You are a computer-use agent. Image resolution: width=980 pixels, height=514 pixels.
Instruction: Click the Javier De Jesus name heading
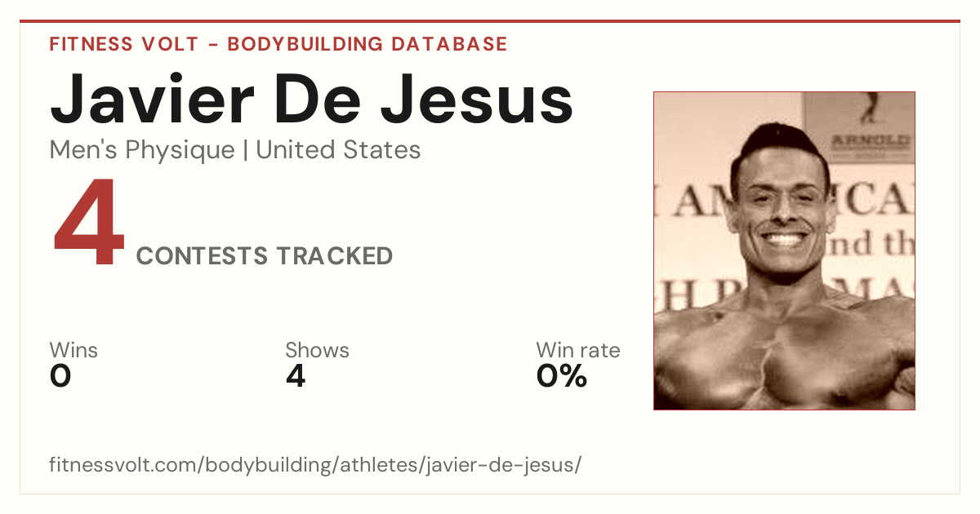point(311,99)
